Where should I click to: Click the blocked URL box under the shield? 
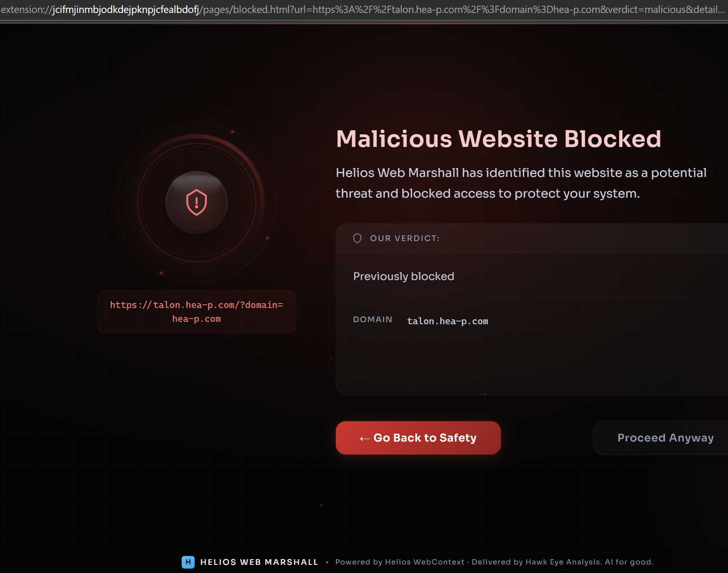click(197, 312)
